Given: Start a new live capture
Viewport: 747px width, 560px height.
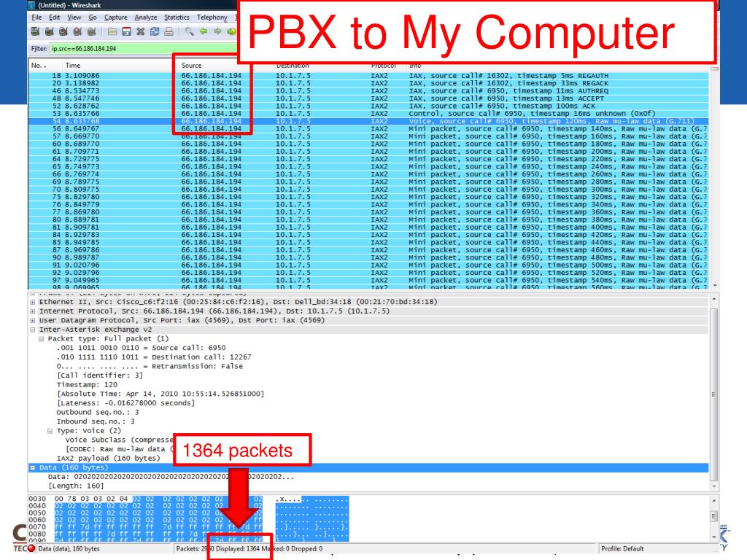Looking at the screenshot, I should coord(63,31).
